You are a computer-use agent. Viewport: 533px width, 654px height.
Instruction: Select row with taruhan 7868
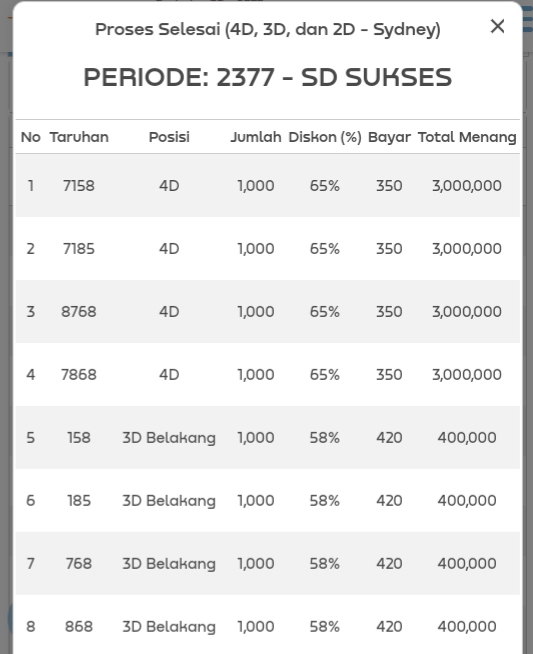268,375
